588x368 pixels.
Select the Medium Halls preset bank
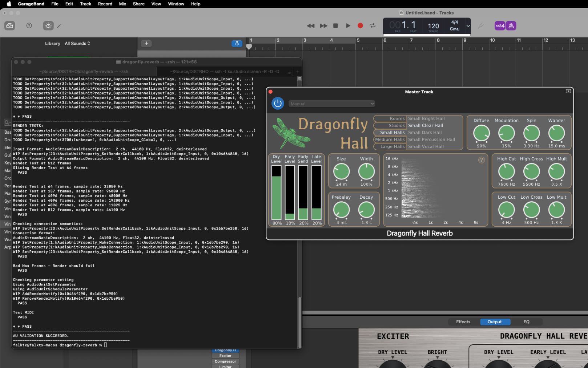coord(390,139)
